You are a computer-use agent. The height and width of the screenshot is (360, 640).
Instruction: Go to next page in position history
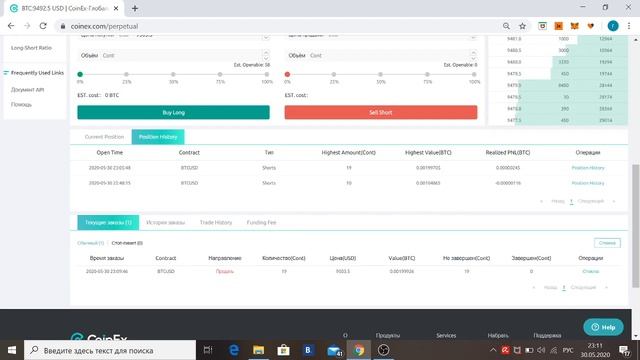tap(591, 201)
